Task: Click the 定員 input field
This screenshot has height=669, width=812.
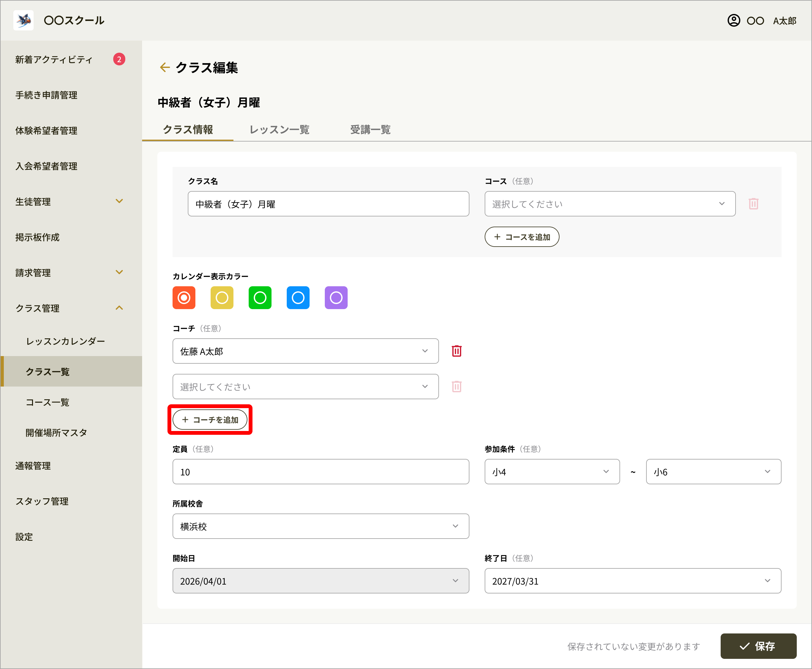Action: pos(320,472)
